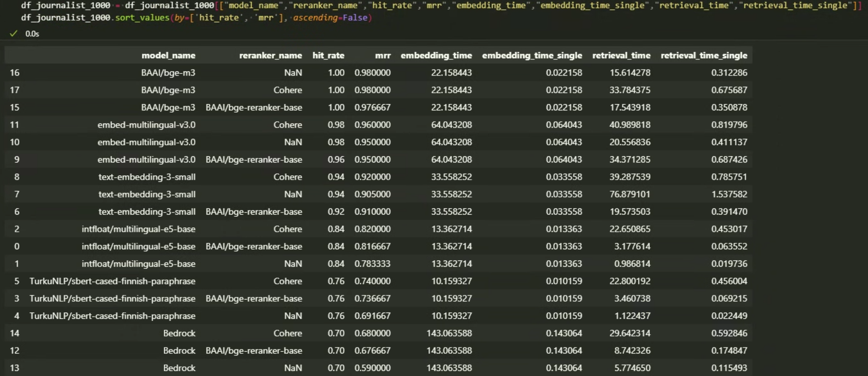Click BAAI/bge-m3 in row 16
Image resolution: width=868 pixels, height=376 pixels.
pos(168,73)
